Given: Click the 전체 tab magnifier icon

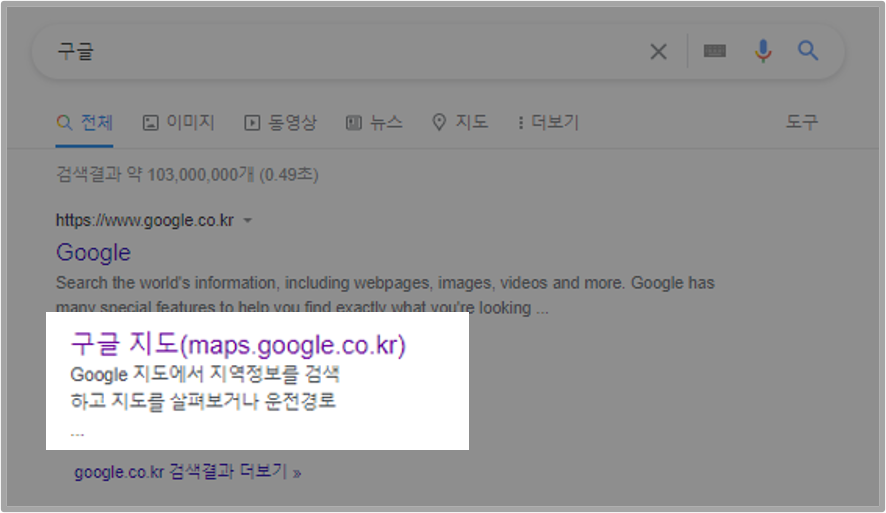Looking at the screenshot, I should tap(64, 123).
